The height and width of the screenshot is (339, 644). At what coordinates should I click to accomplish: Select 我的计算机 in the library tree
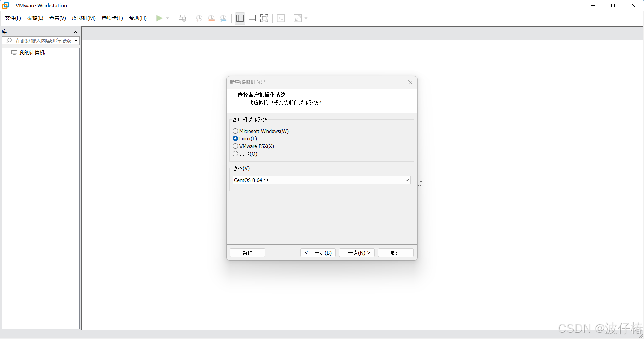(32, 53)
